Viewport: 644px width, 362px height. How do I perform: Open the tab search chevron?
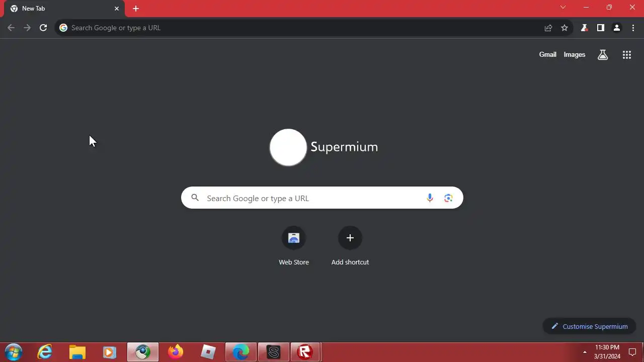(563, 8)
